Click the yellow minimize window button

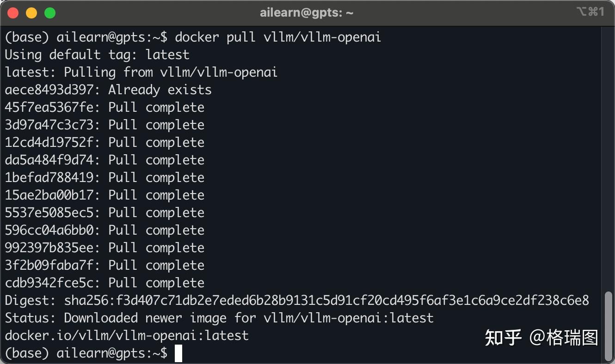31,13
